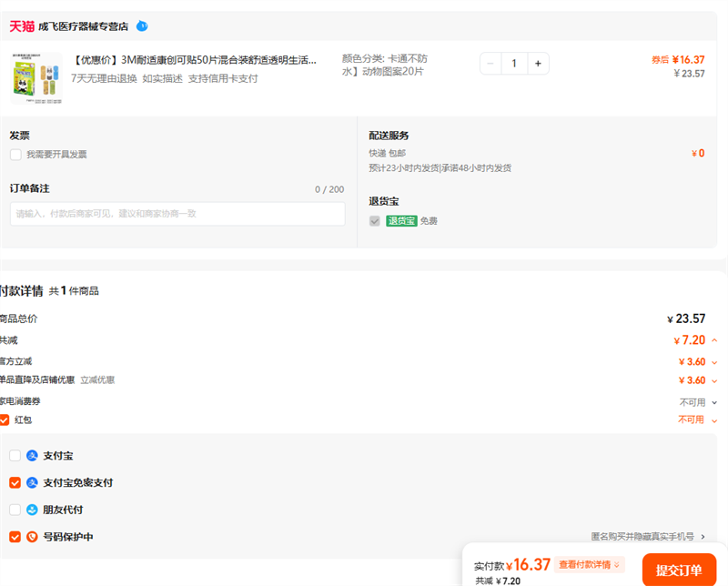Select the 朋友代付 payment checkbox
This screenshot has width=728, height=586.
[x=15, y=510]
